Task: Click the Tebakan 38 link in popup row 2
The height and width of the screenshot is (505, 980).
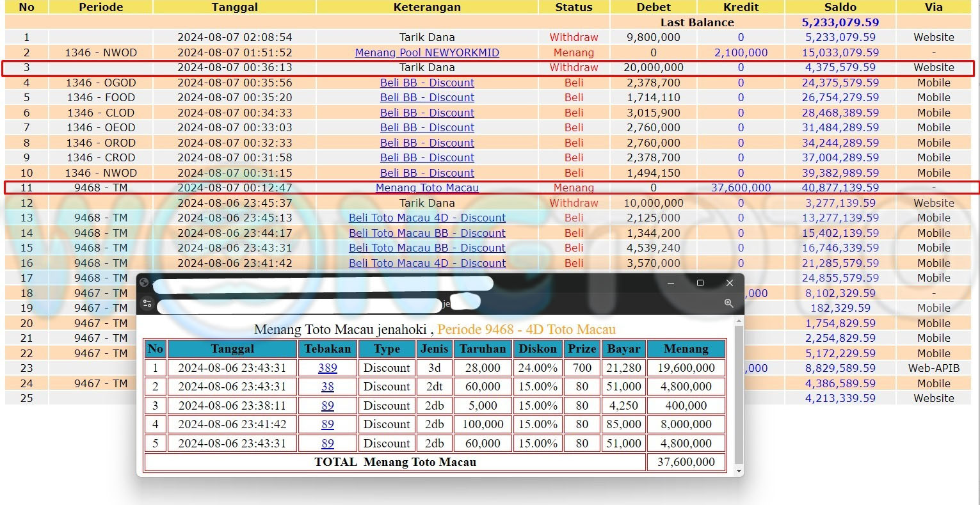Action: [327, 387]
